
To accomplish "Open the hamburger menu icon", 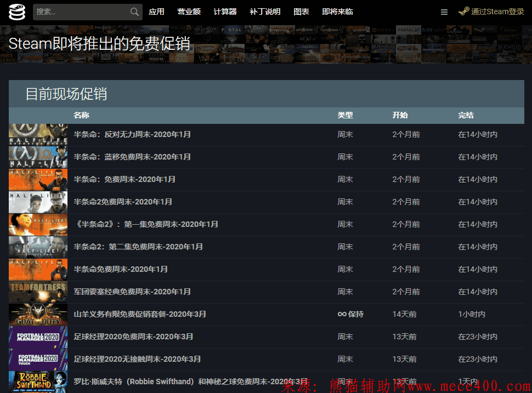I will (444, 12).
